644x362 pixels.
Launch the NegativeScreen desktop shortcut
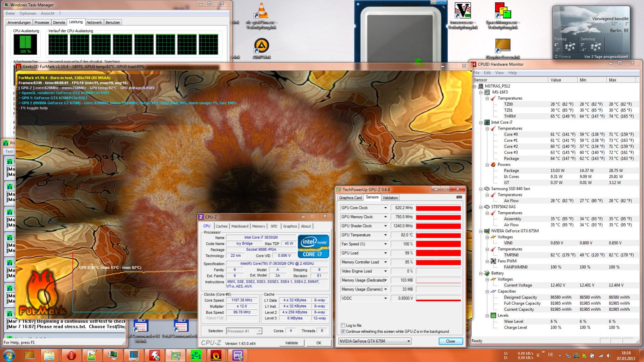pyautogui.click(x=502, y=49)
